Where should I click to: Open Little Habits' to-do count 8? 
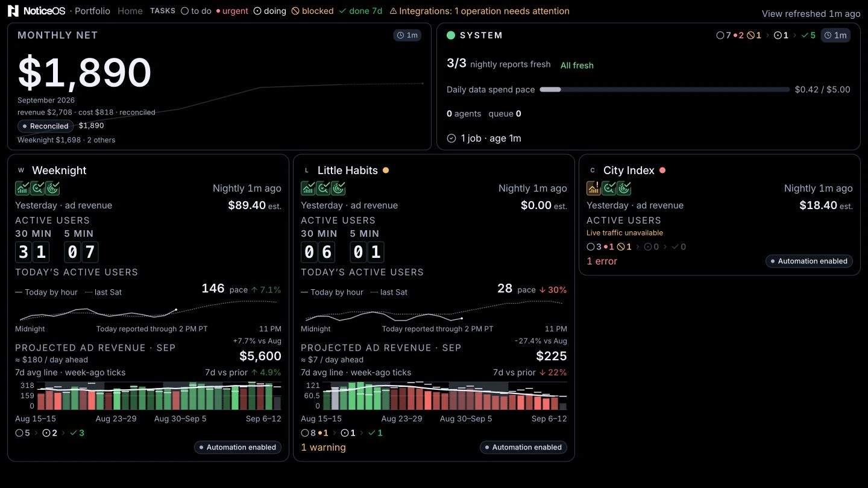pyautogui.click(x=309, y=433)
